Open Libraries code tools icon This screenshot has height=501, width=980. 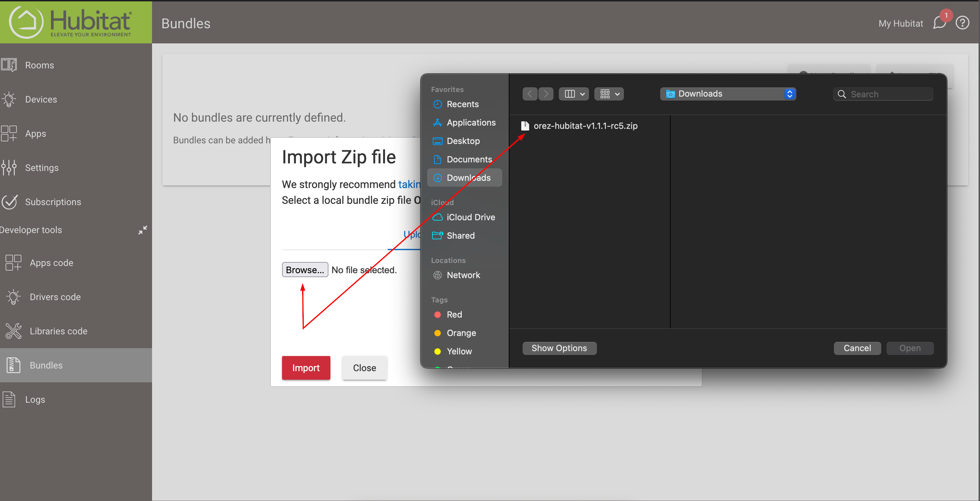click(x=14, y=331)
